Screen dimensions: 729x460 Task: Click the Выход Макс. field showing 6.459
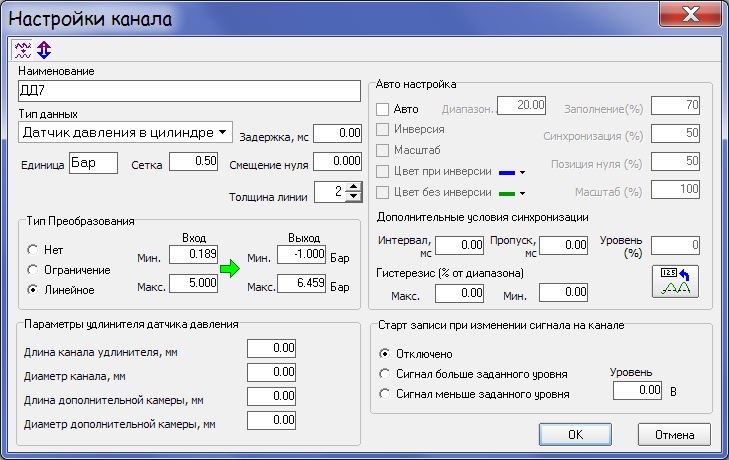coord(301,283)
